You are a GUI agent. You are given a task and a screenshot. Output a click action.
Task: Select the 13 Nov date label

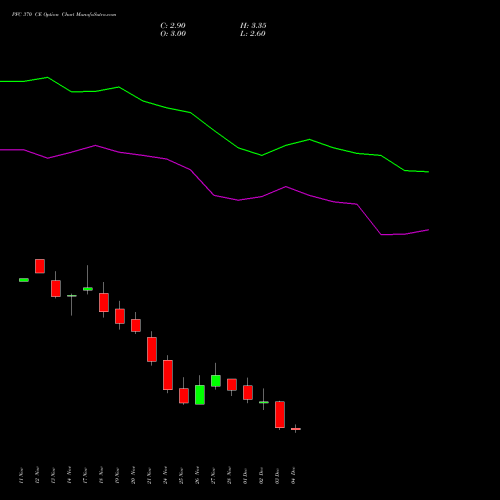[53, 476]
